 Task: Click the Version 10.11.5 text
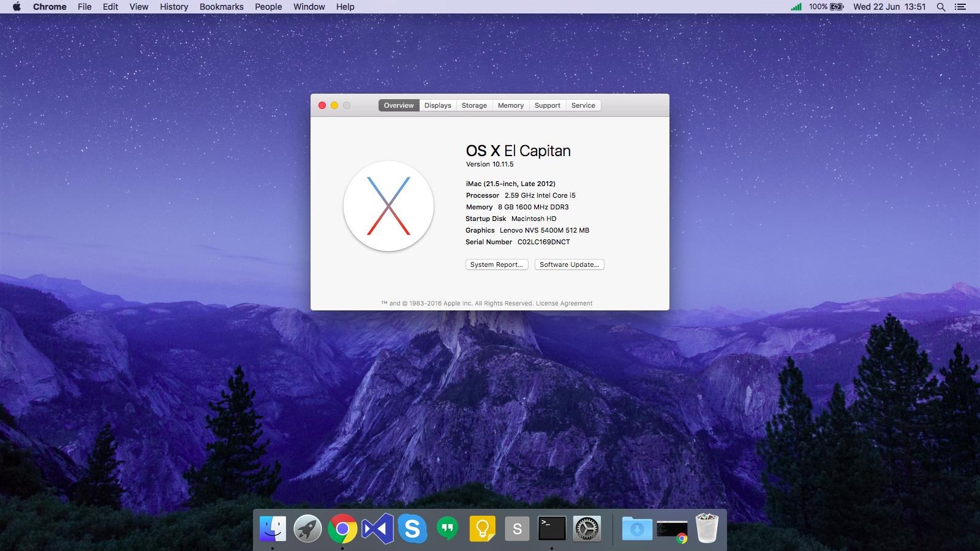pos(490,164)
